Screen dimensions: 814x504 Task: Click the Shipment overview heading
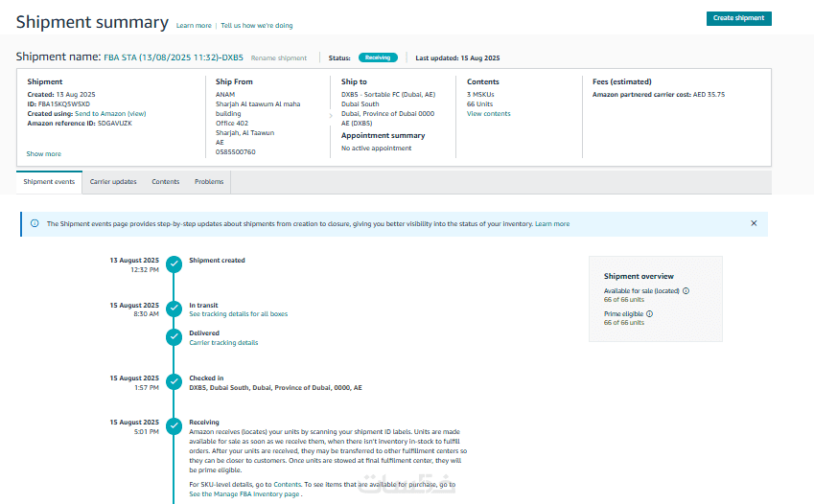click(x=639, y=276)
